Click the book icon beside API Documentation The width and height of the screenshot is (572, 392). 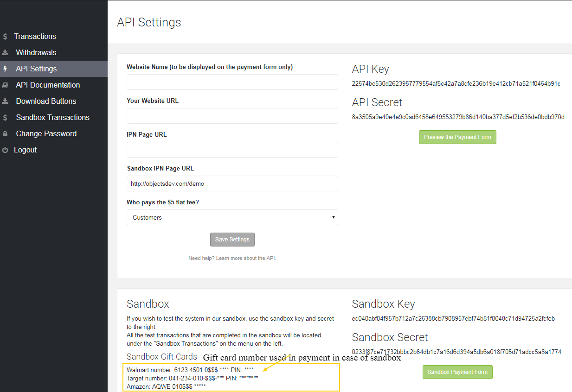5,85
